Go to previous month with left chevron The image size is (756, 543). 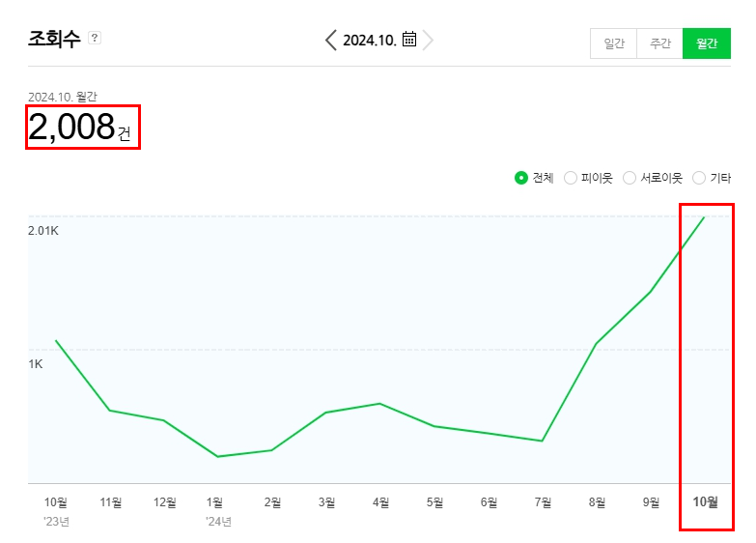(331, 40)
